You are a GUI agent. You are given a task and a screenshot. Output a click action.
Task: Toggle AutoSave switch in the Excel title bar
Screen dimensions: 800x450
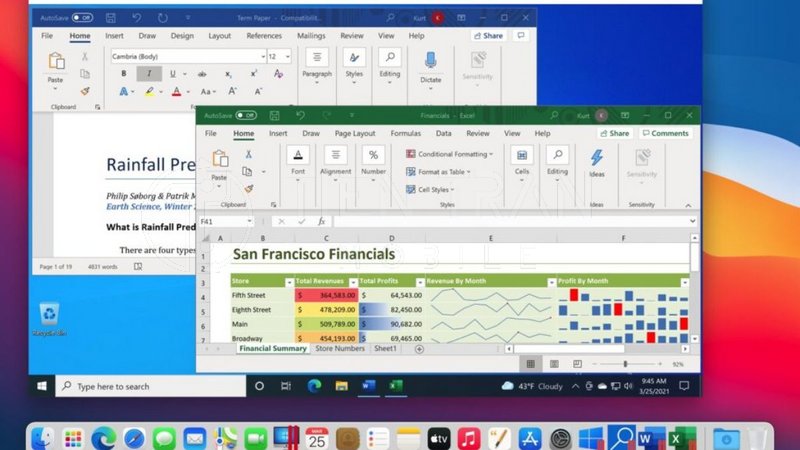click(x=245, y=116)
